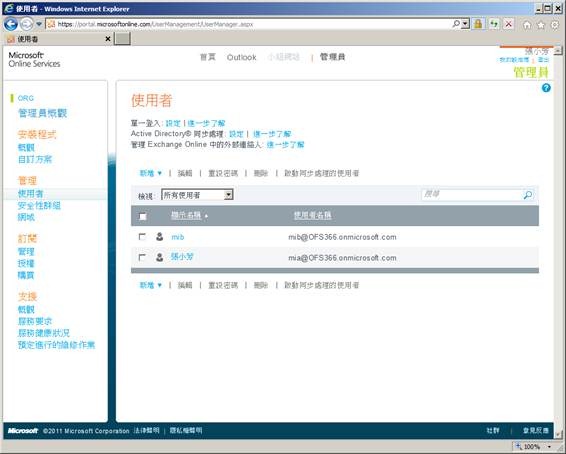
Task: Click the 設定 link next to Active Directory 同步處理
Action: click(236, 134)
